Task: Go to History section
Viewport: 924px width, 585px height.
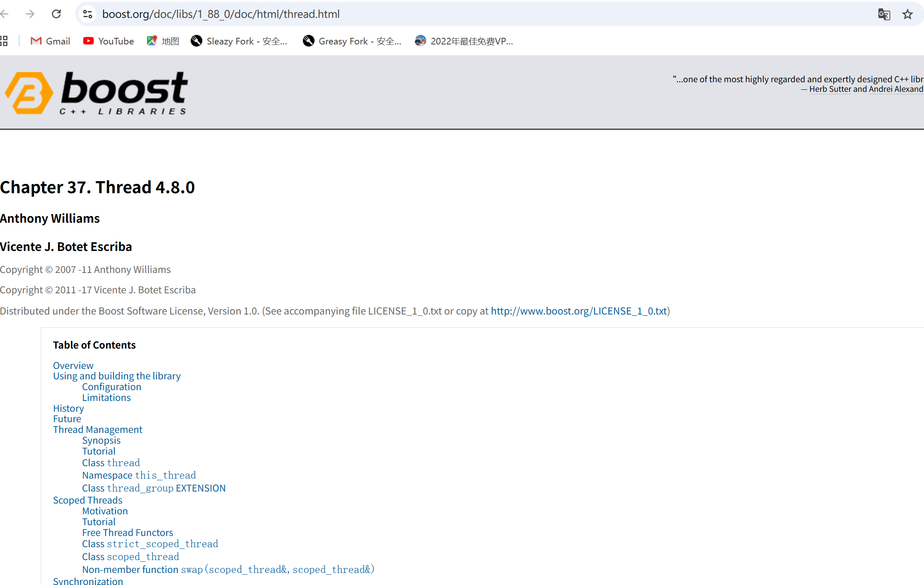Action: click(x=68, y=408)
